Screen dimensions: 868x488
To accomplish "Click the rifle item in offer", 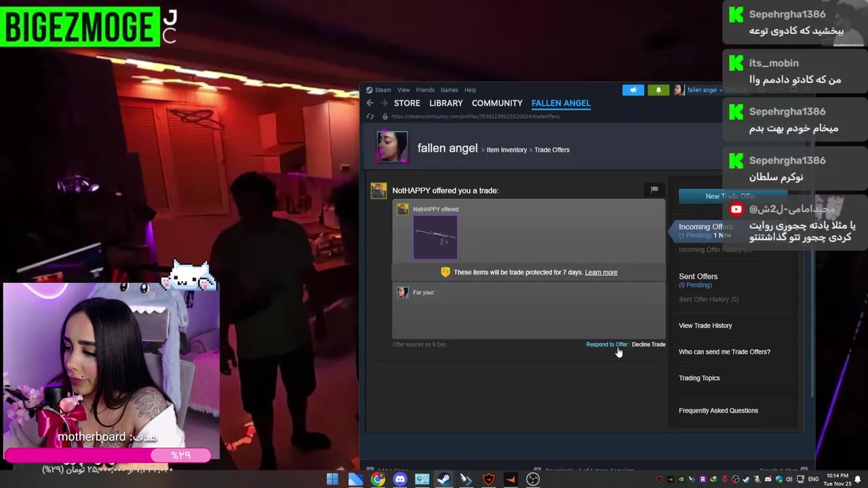I will (435, 237).
